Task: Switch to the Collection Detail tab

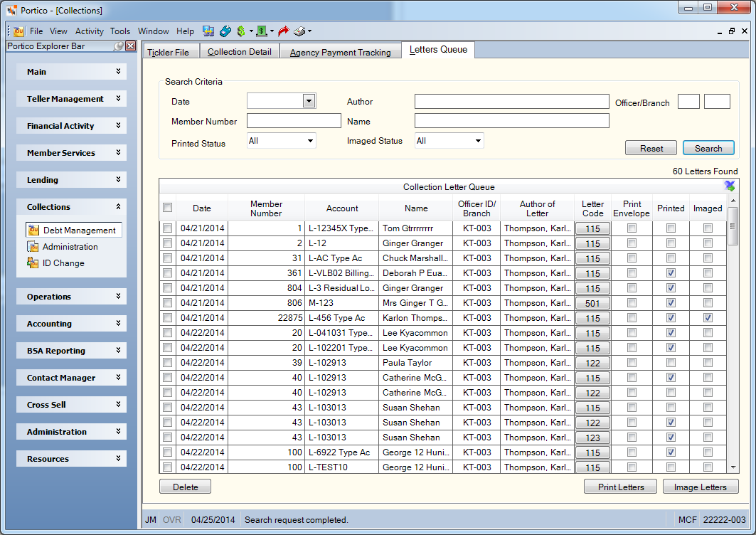Action: point(240,52)
